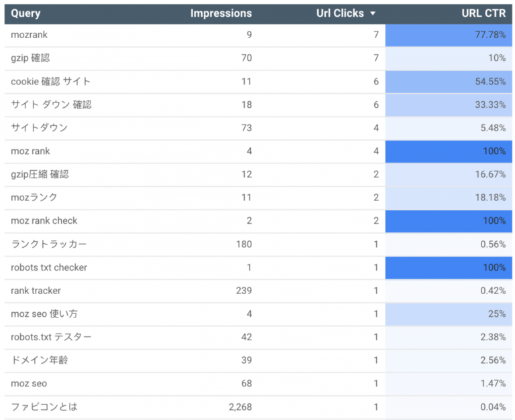Select the サイト ダウン 確認 row
This screenshot has height=420, width=515.
click(258, 104)
